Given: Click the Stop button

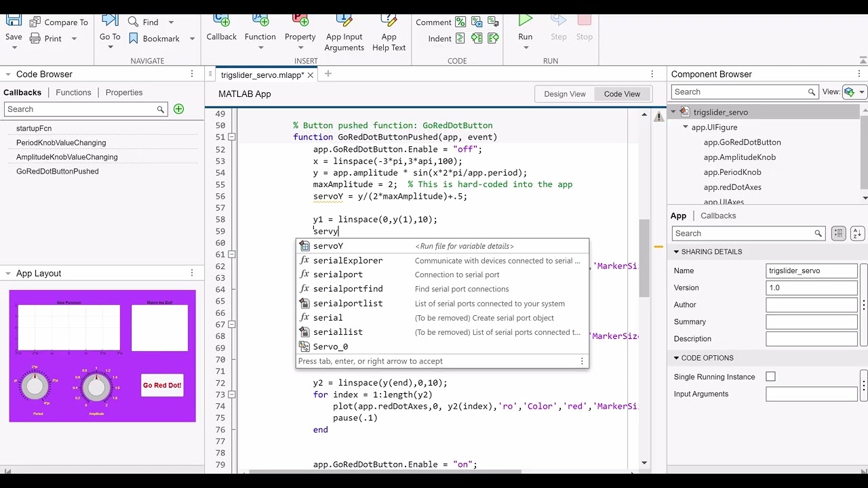Looking at the screenshot, I should 585,28.
